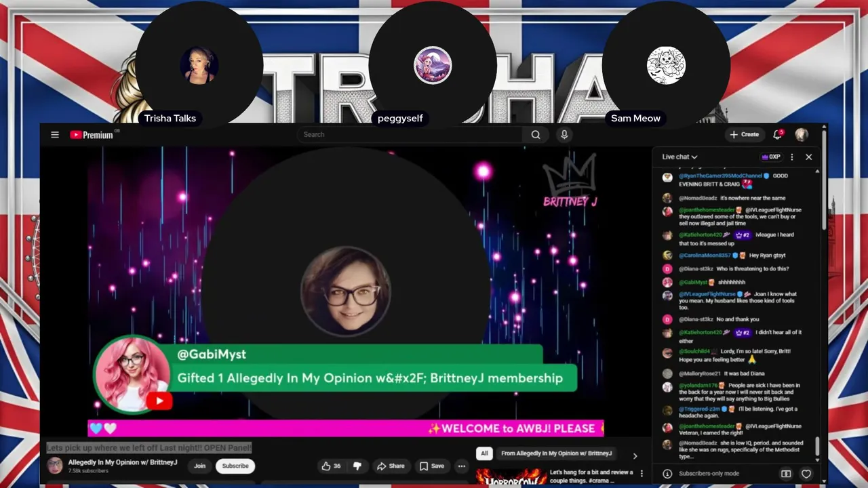This screenshot has height=488, width=868.
Task: Click @Triggered-z3m chat username
Action: tap(699, 409)
